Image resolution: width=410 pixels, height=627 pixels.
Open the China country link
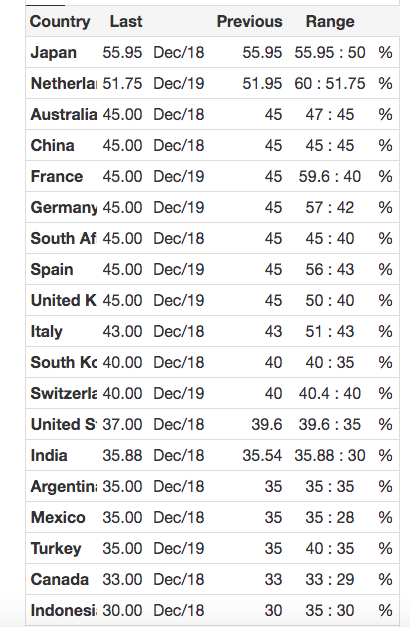pos(52,145)
